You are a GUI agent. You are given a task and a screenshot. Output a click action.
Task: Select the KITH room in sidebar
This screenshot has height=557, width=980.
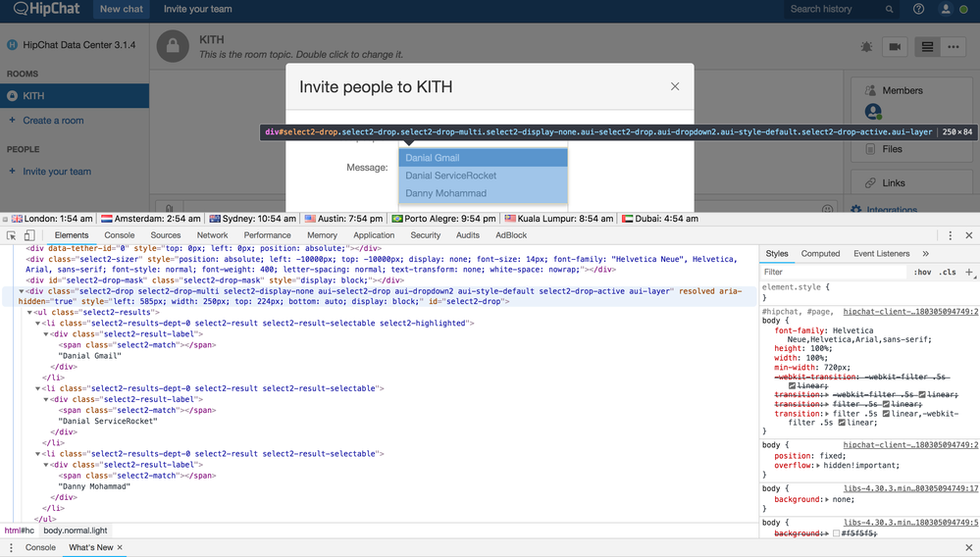pyautogui.click(x=75, y=95)
